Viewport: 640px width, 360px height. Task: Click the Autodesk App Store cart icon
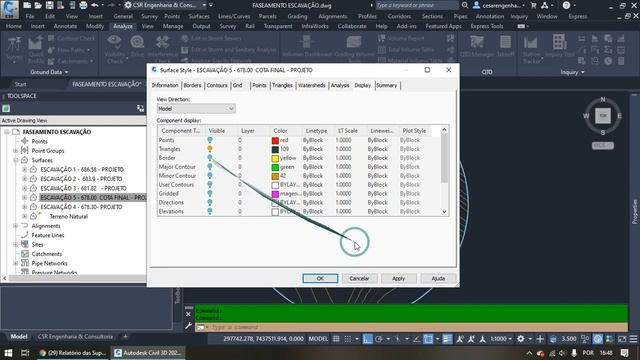click(x=533, y=5)
